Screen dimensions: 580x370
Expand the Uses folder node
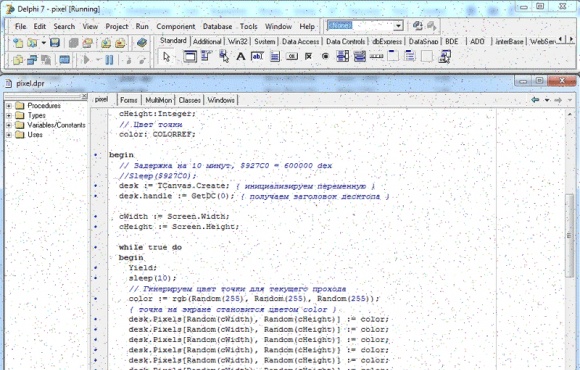click(x=9, y=135)
